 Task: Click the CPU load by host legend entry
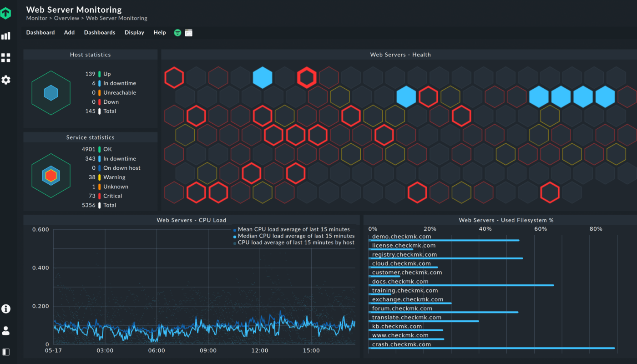pos(296,243)
